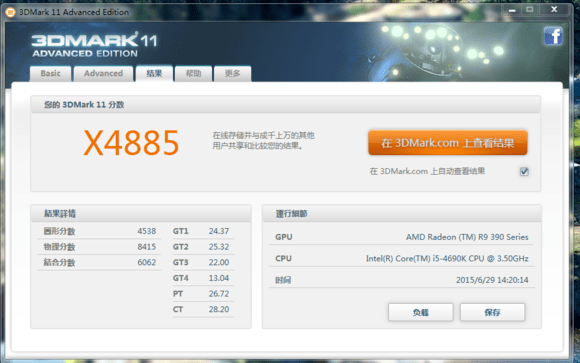This screenshot has width=580, height=363.
Task: Switch to the Basic tab
Action: 50,73
